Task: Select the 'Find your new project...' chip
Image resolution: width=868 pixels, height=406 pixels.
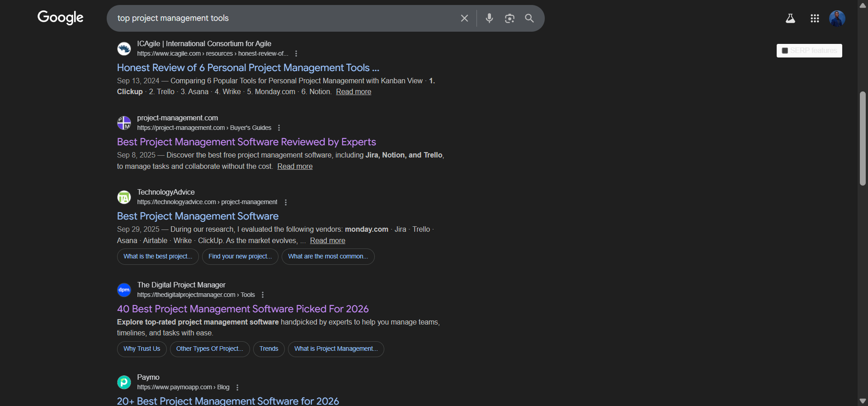Action: click(240, 257)
